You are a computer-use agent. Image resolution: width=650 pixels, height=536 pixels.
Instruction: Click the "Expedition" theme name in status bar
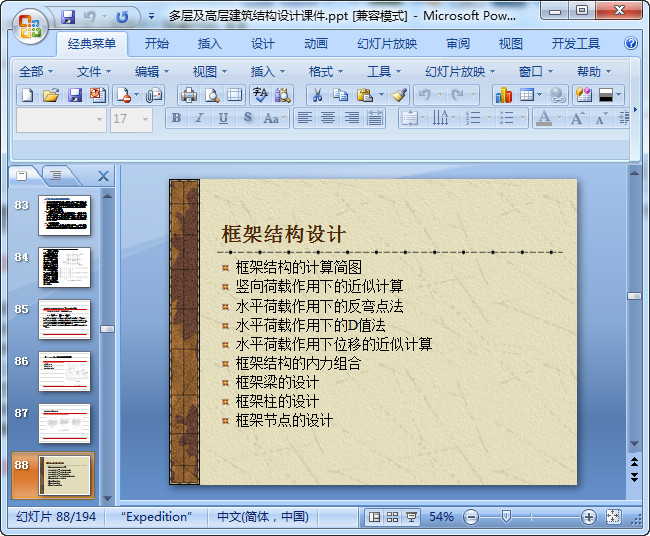coord(156,517)
